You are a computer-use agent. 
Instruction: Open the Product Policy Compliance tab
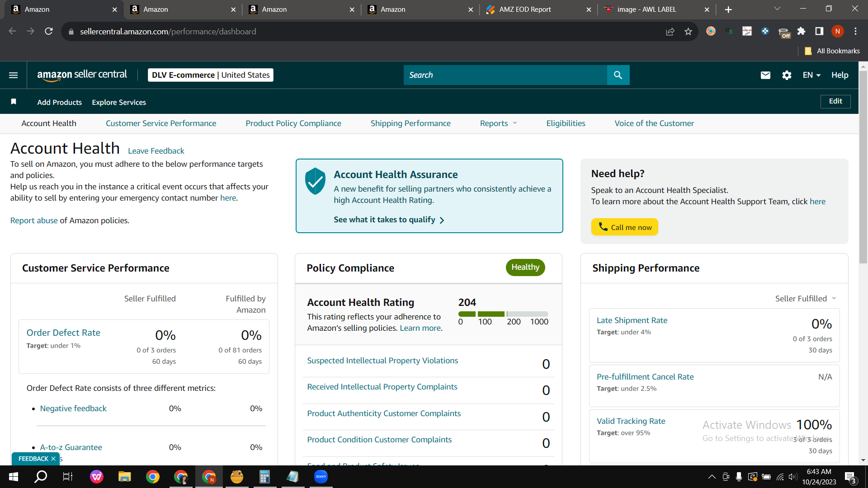tap(293, 123)
